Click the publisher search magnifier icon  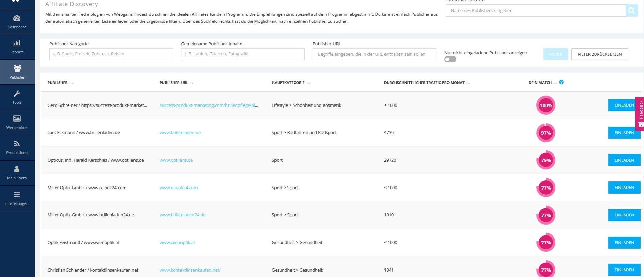coord(631,11)
